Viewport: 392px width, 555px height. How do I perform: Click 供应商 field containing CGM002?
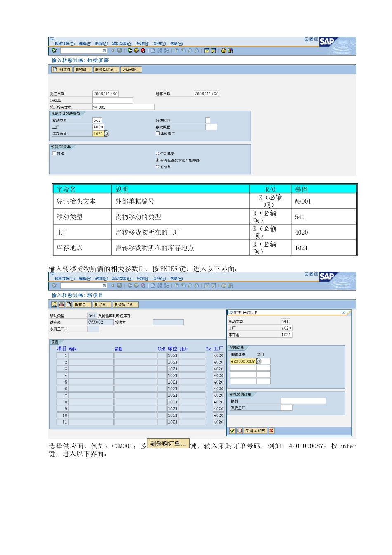click(x=100, y=322)
